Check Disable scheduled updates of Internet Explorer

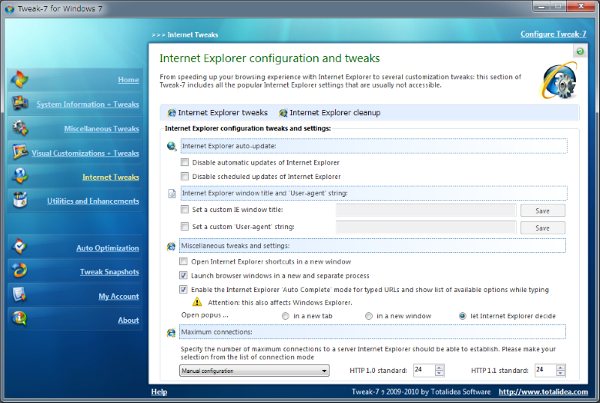185,176
